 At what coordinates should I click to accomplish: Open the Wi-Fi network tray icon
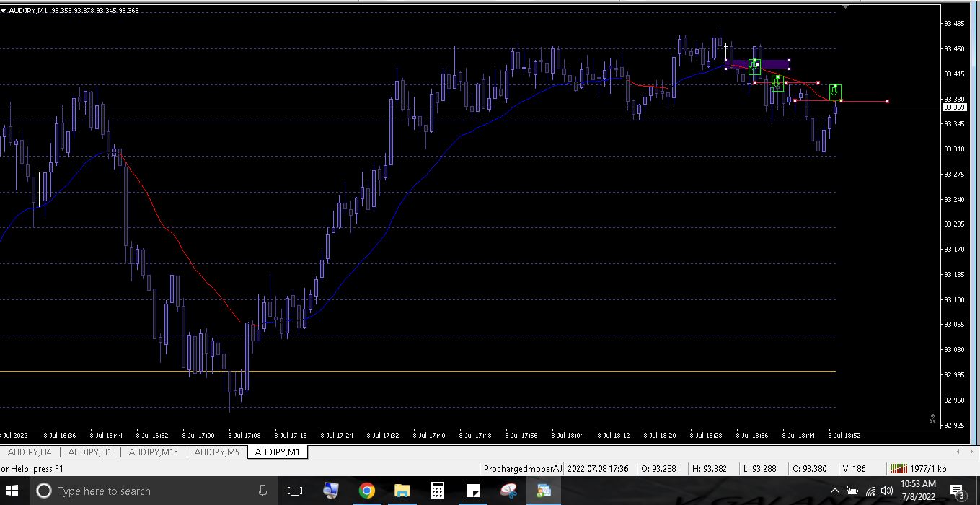click(870, 491)
